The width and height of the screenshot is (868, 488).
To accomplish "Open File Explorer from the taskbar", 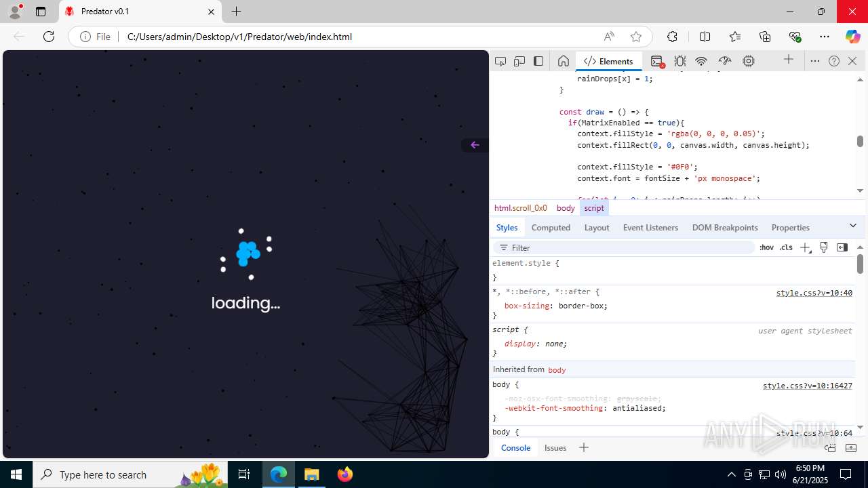I will (312, 474).
